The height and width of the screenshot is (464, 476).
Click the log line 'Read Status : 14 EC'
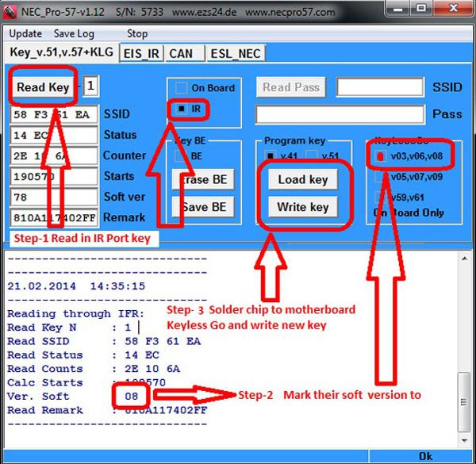(x=83, y=355)
